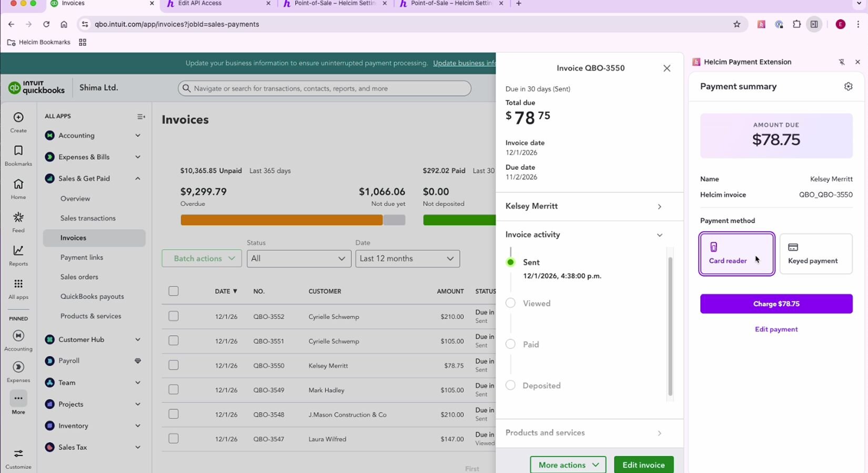
Task: Open Bookmarks in the left rail
Action: 18,151
